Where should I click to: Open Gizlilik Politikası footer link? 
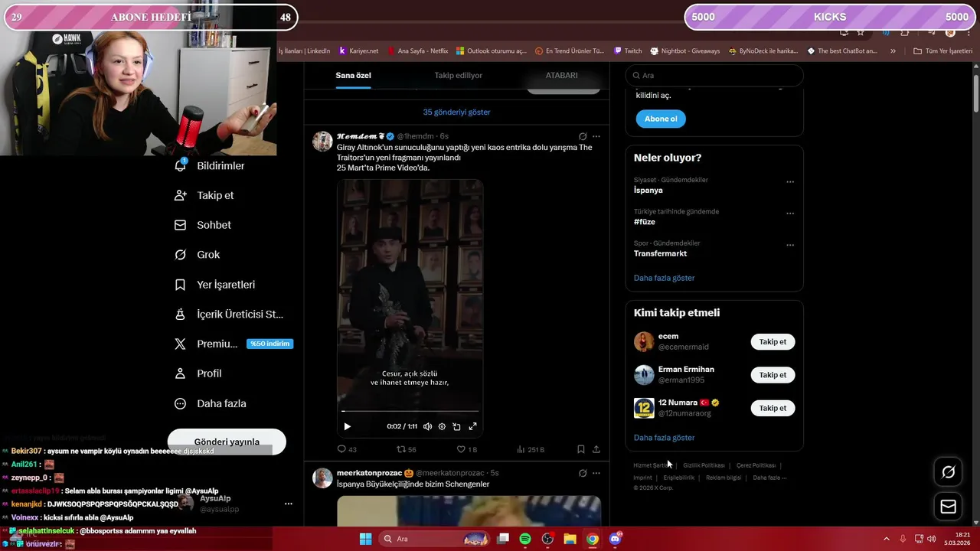click(x=704, y=465)
